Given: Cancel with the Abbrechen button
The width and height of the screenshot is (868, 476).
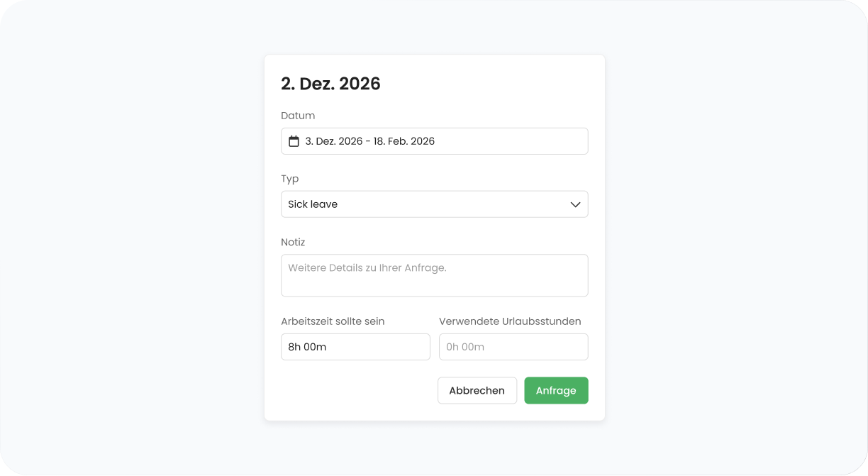Looking at the screenshot, I should 477,391.
